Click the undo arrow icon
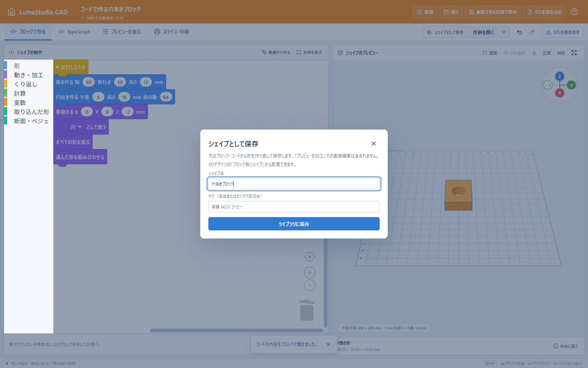The width and height of the screenshot is (588, 368). click(519, 32)
